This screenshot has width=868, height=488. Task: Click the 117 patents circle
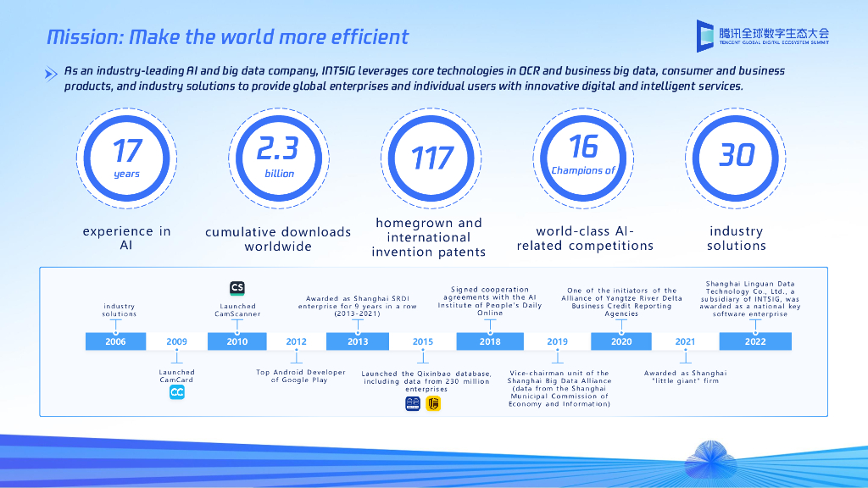(x=431, y=158)
